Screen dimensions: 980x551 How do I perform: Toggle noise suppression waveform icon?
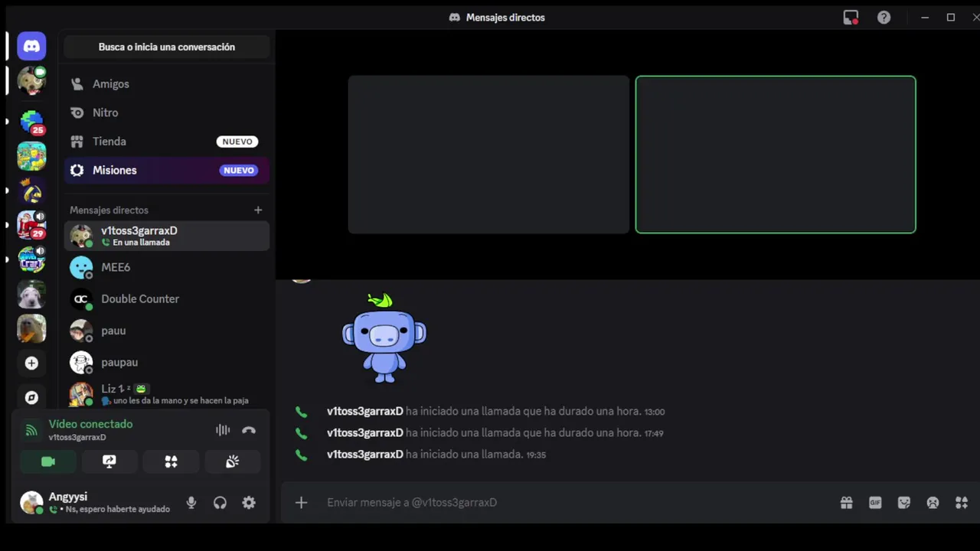223,430
